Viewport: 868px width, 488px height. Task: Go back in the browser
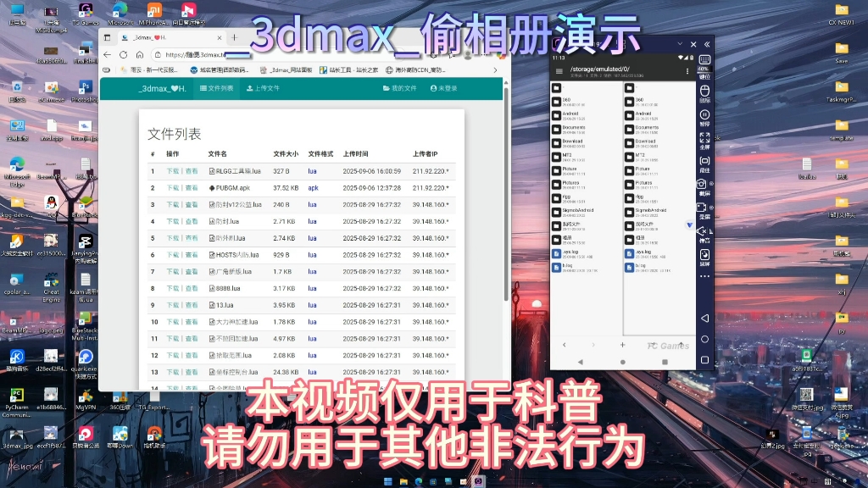[108, 55]
